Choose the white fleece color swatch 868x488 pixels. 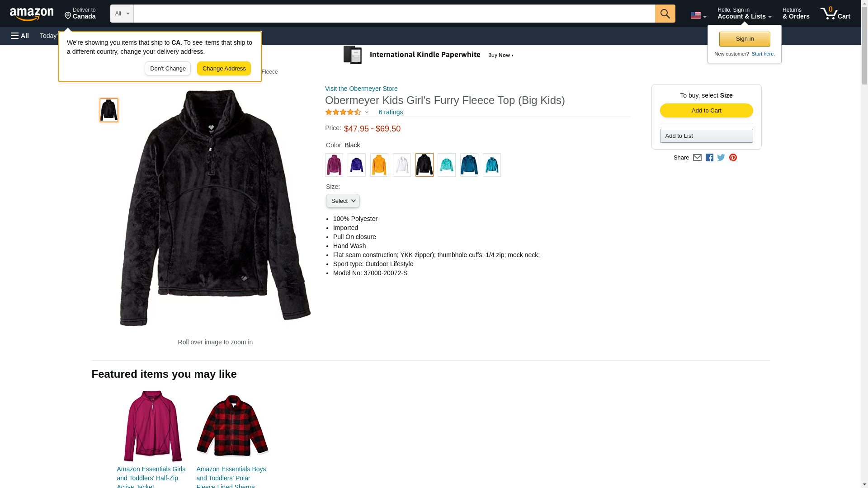click(401, 165)
